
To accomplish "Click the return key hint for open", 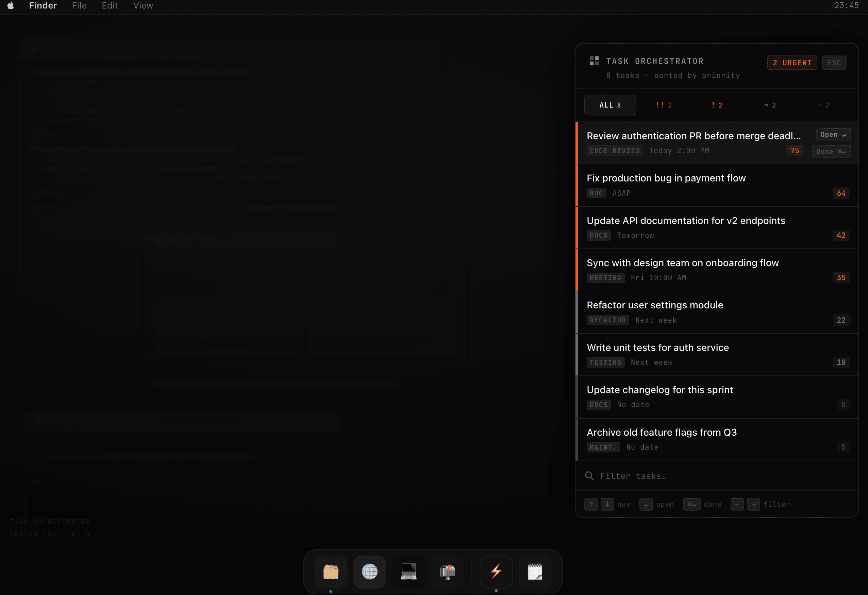I will pyautogui.click(x=646, y=504).
